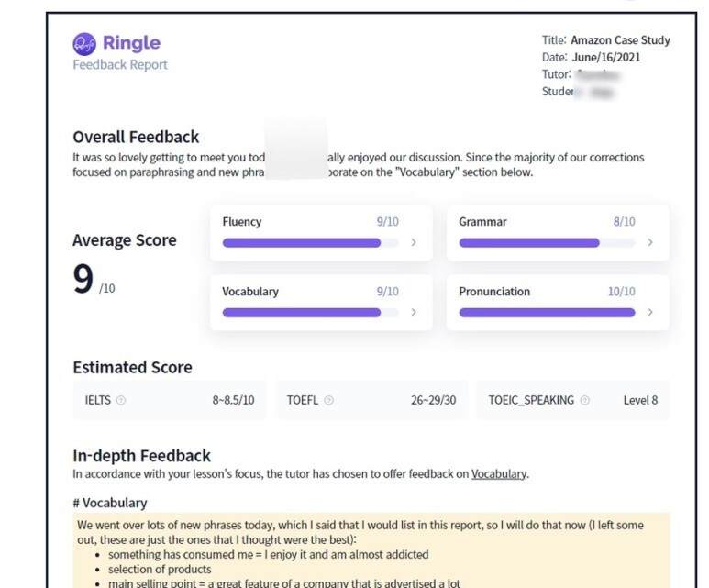Open the IELTS help question-mark icon
The width and height of the screenshot is (709, 588).
coord(121,400)
